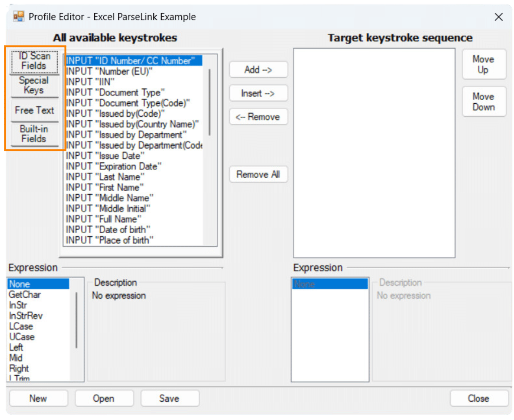Choose the UCase expression
The height and width of the screenshot is (420, 514).
[x=22, y=337]
